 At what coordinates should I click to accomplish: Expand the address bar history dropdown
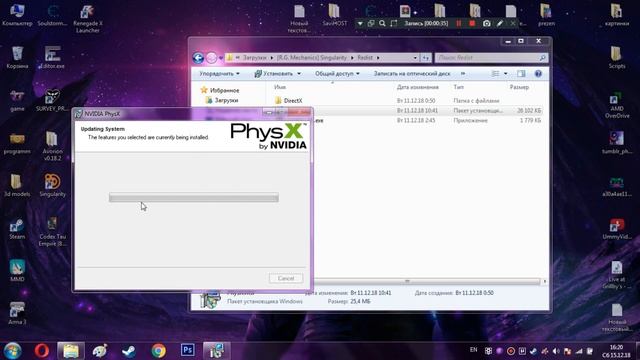415,58
